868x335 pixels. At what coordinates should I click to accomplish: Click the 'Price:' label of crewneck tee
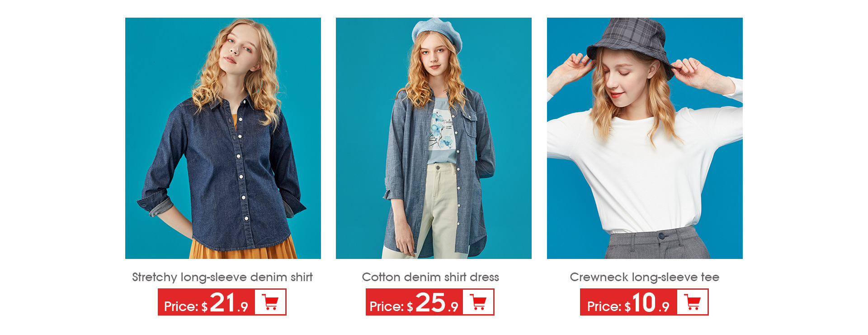604,306
